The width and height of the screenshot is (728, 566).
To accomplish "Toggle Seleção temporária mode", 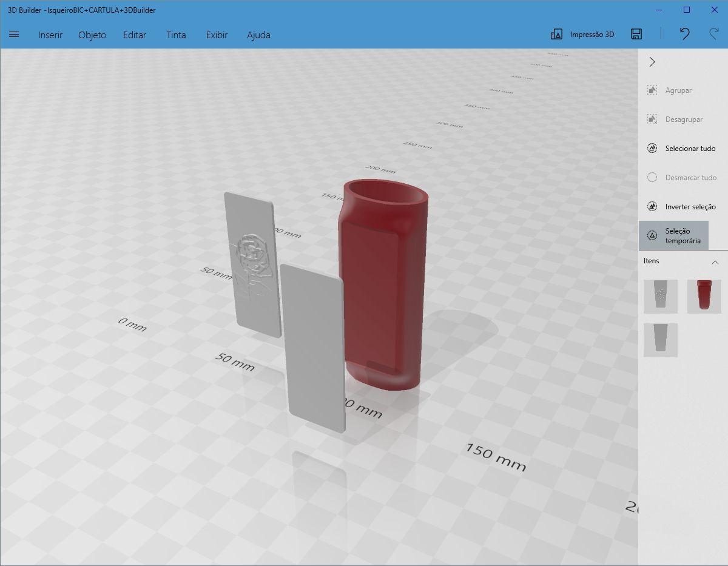I will click(673, 236).
